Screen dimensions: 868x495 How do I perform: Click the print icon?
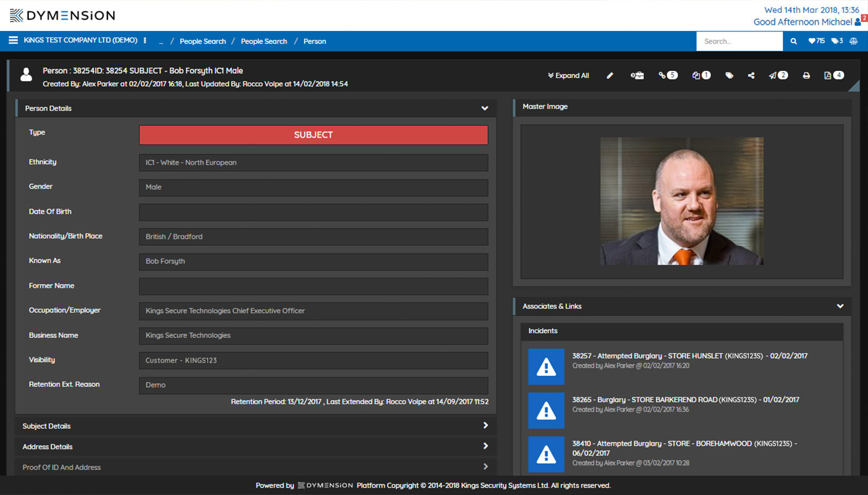pos(806,75)
